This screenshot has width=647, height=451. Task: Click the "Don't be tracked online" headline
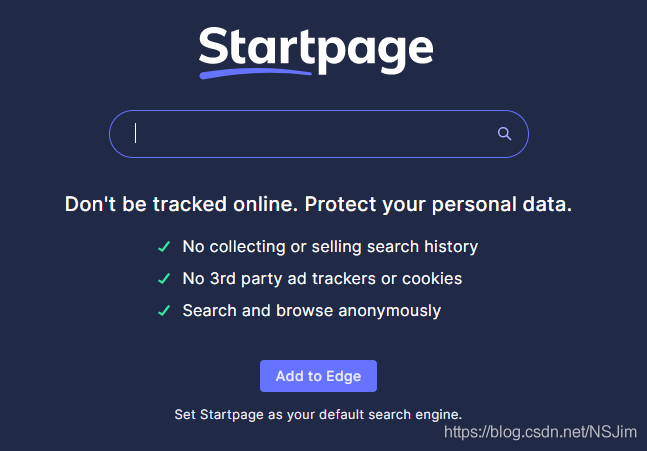[x=318, y=204]
